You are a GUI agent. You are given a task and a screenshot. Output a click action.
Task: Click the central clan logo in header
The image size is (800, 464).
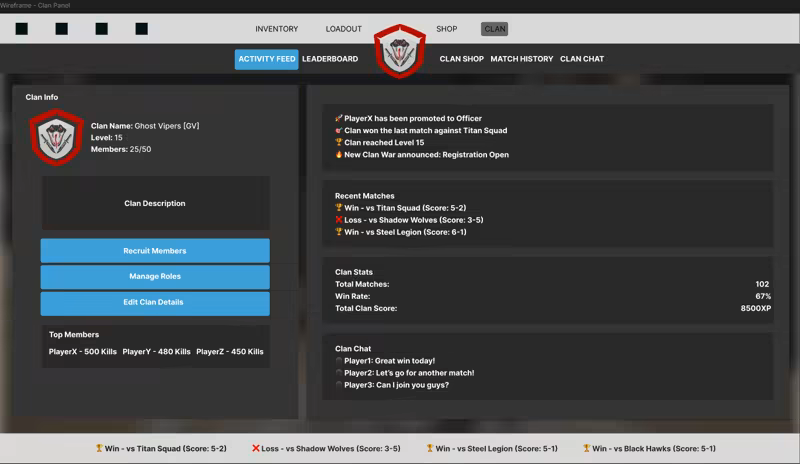point(400,51)
